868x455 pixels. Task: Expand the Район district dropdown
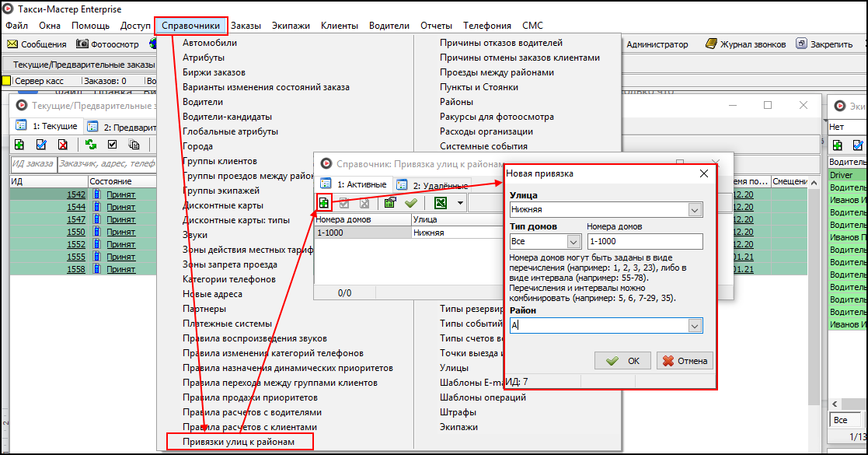[694, 327]
